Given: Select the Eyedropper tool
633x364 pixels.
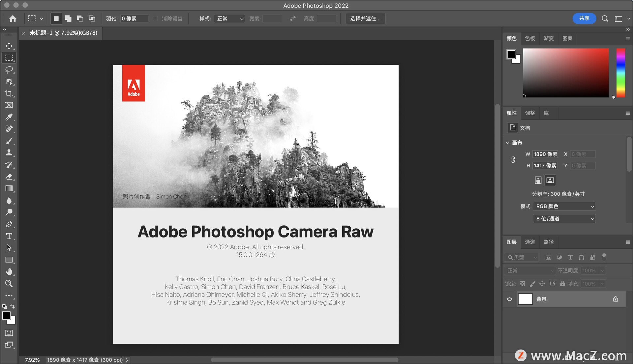Looking at the screenshot, I should [x=9, y=117].
